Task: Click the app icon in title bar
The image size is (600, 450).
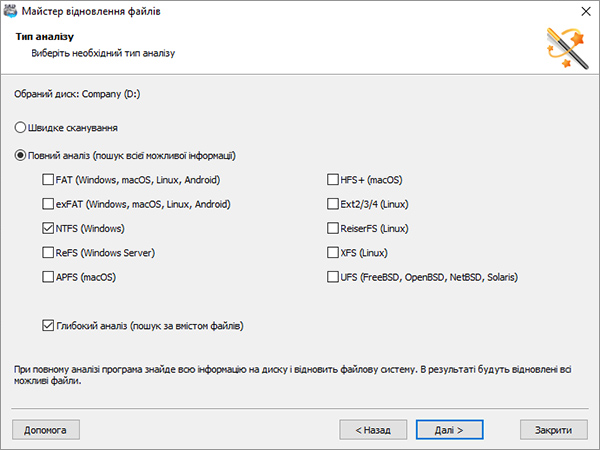Action: point(10,11)
